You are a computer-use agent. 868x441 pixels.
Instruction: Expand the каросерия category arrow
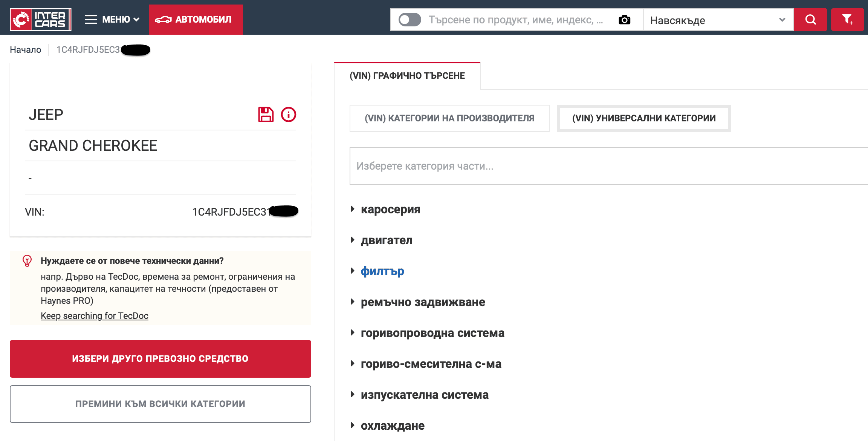tap(353, 209)
